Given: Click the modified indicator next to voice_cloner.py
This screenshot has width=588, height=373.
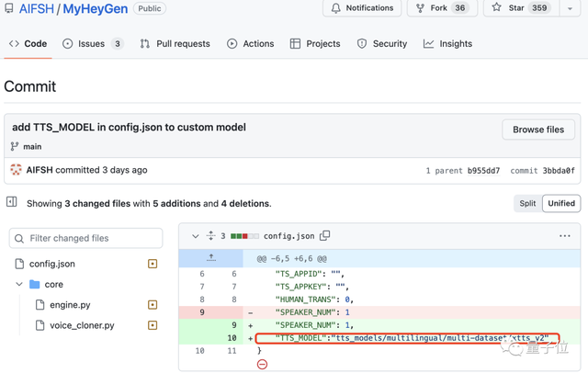Looking at the screenshot, I should [153, 325].
